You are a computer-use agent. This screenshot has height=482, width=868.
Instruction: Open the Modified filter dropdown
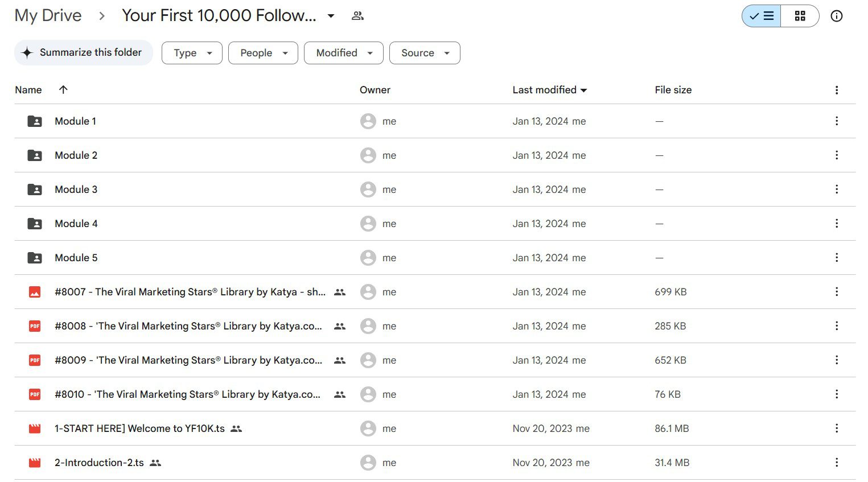344,53
